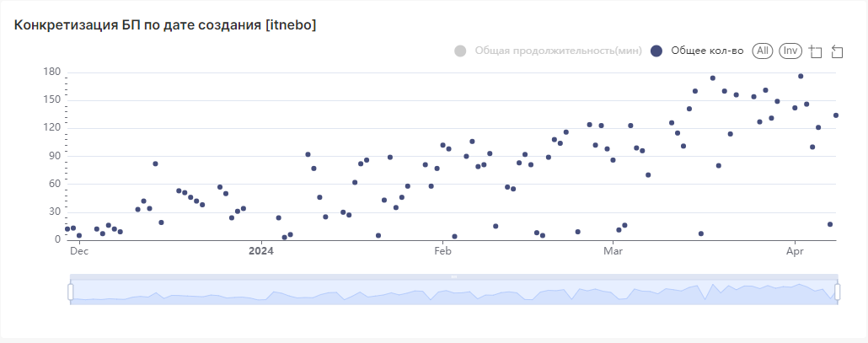Click the Feb label on the x-axis
The height and width of the screenshot is (343, 868).
pos(442,250)
